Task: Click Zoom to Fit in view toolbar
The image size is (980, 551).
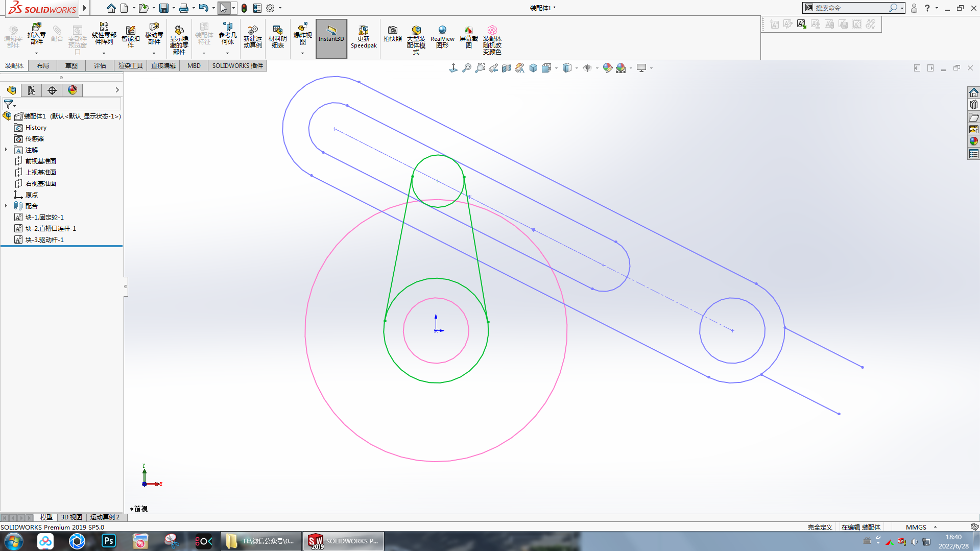Action: 467,68
